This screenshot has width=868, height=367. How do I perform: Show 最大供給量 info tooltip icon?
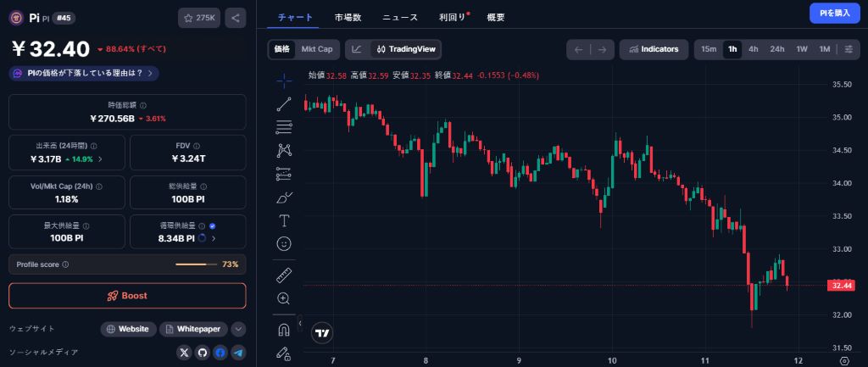(86, 225)
